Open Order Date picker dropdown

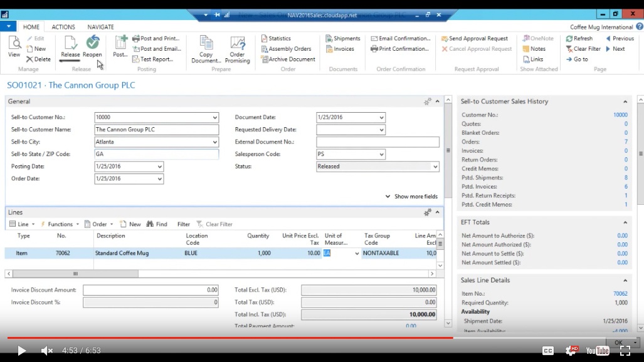tap(160, 179)
